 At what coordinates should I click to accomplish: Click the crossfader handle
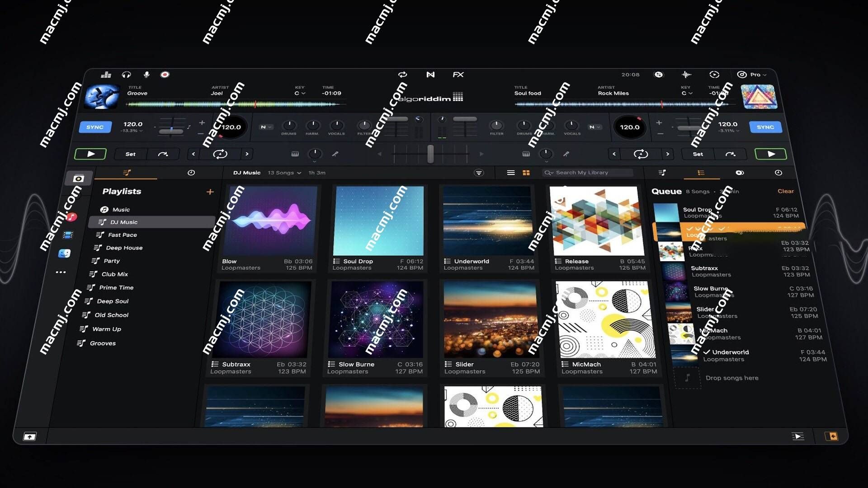pyautogui.click(x=430, y=154)
